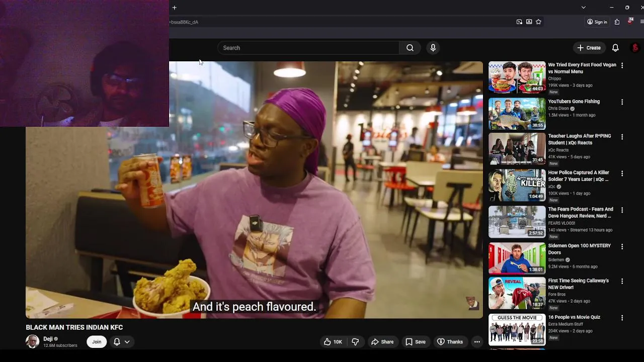Click the Share button

[382, 342]
